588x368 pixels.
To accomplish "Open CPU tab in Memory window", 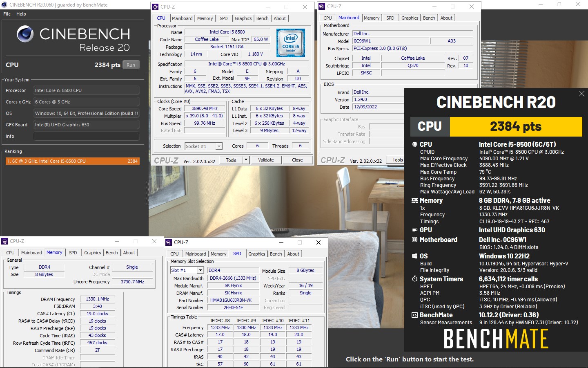I will coord(11,253).
